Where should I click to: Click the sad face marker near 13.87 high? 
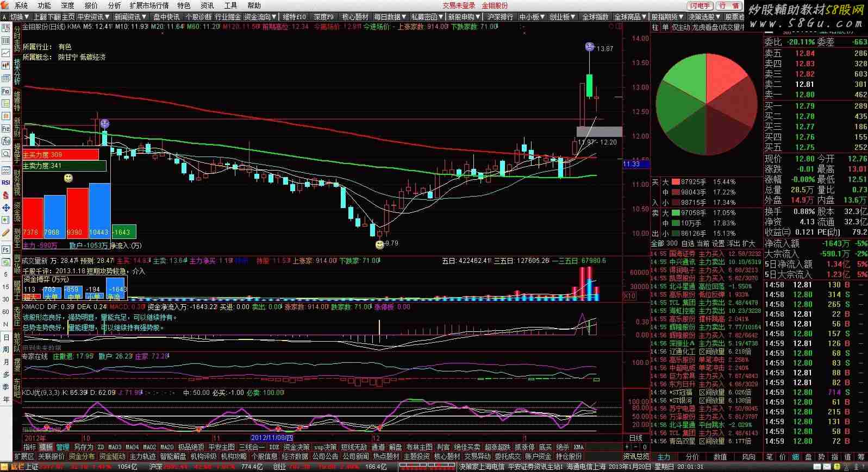point(590,47)
